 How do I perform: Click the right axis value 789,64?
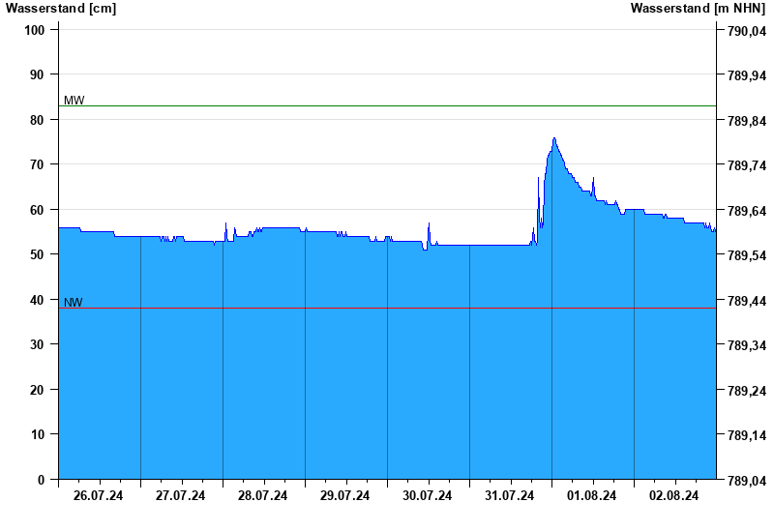(x=747, y=211)
